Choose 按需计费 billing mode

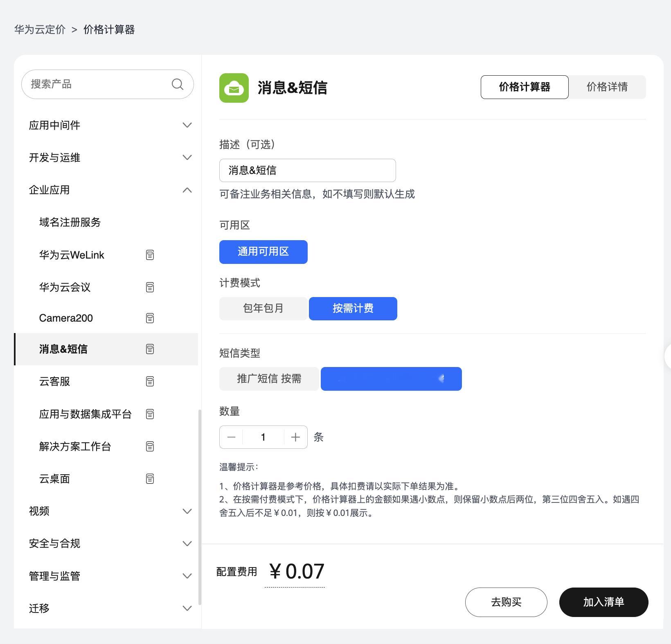pos(353,308)
